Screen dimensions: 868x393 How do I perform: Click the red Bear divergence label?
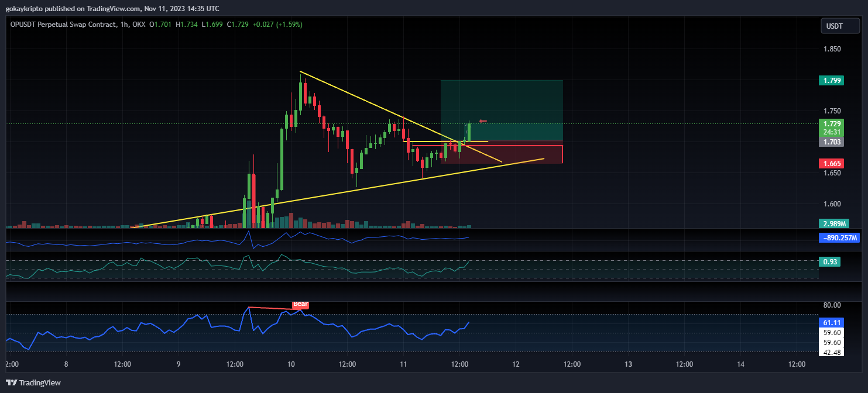tap(300, 304)
